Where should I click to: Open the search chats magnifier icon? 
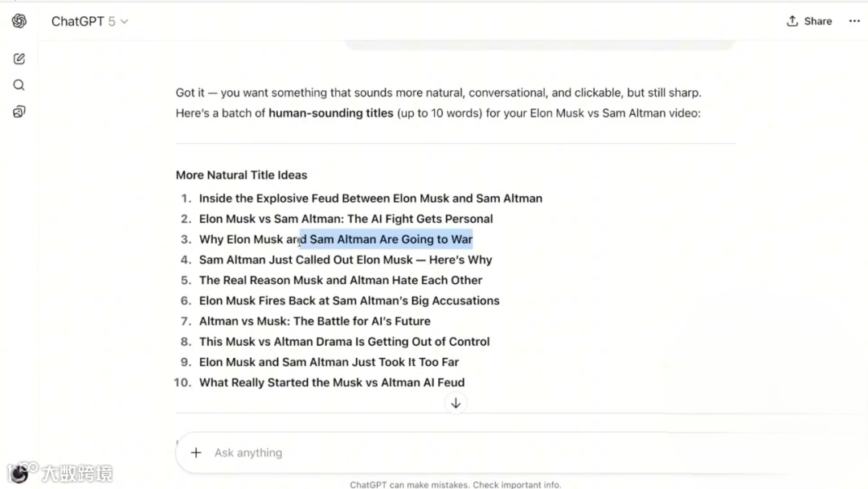point(18,85)
